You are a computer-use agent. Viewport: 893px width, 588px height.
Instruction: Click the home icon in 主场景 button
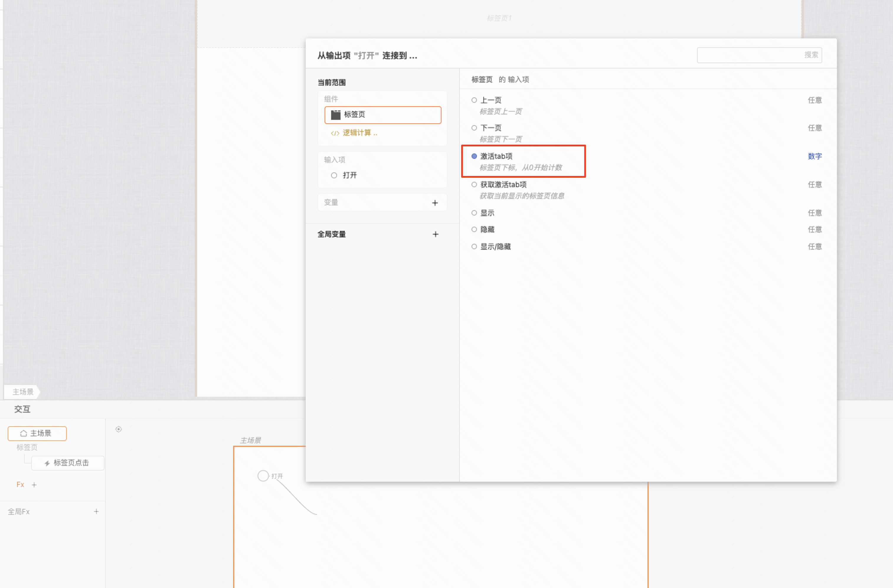coord(24,433)
